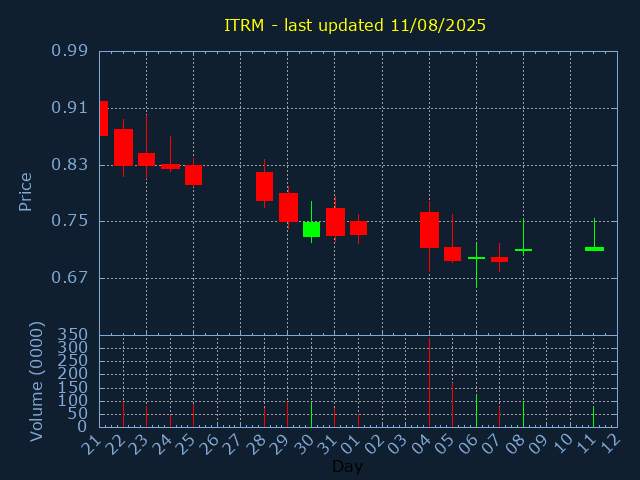The height and width of the screenshot is (480, 640).
Task: Click the large red candlestick for day 04
Action: [429, 230]
